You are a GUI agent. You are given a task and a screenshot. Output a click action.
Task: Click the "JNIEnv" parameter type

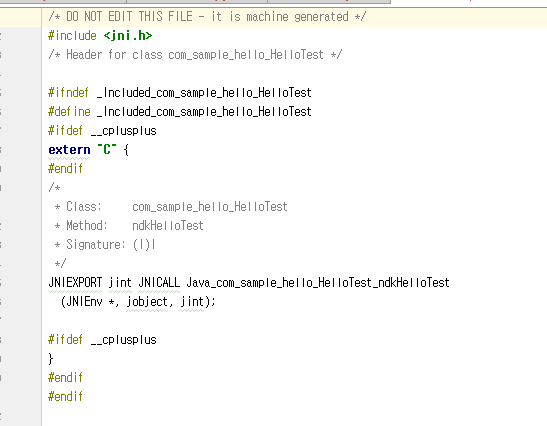pos(84,301)
